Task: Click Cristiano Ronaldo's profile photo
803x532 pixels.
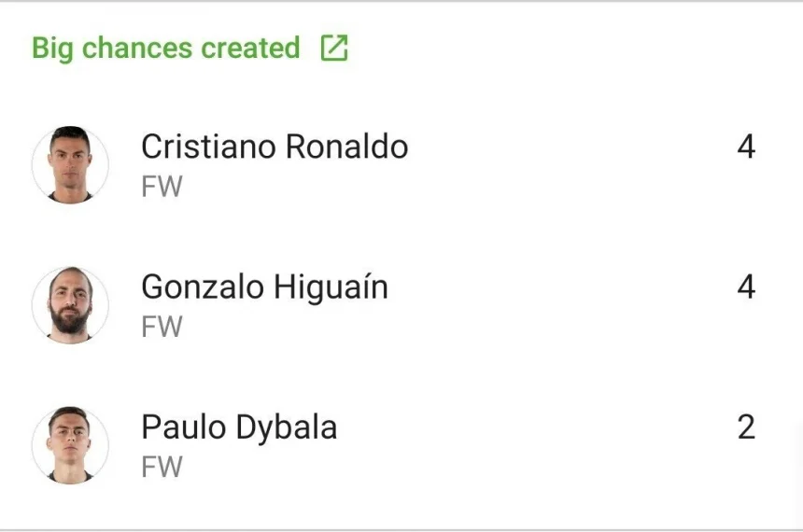Action: point(70,165)
